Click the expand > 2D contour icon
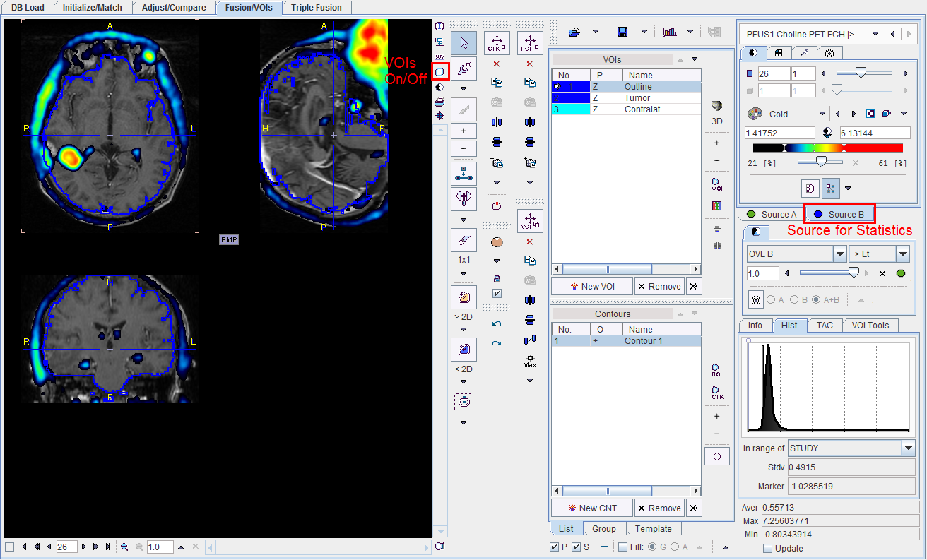The image size is (927, 560). [463, 297]
